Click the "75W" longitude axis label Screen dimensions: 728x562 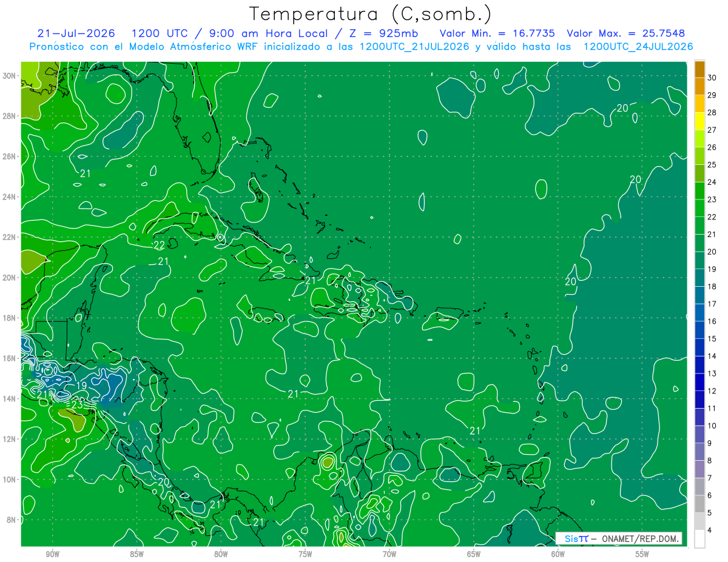305,554
